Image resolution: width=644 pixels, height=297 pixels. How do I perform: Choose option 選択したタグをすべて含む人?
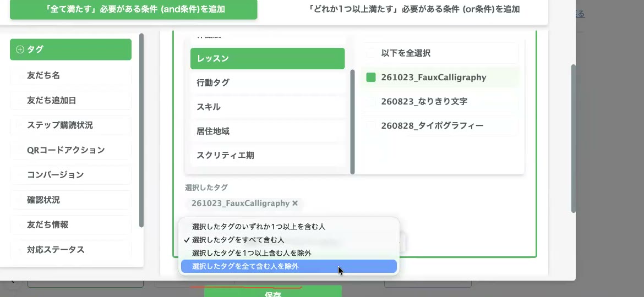tap(289, 240)
